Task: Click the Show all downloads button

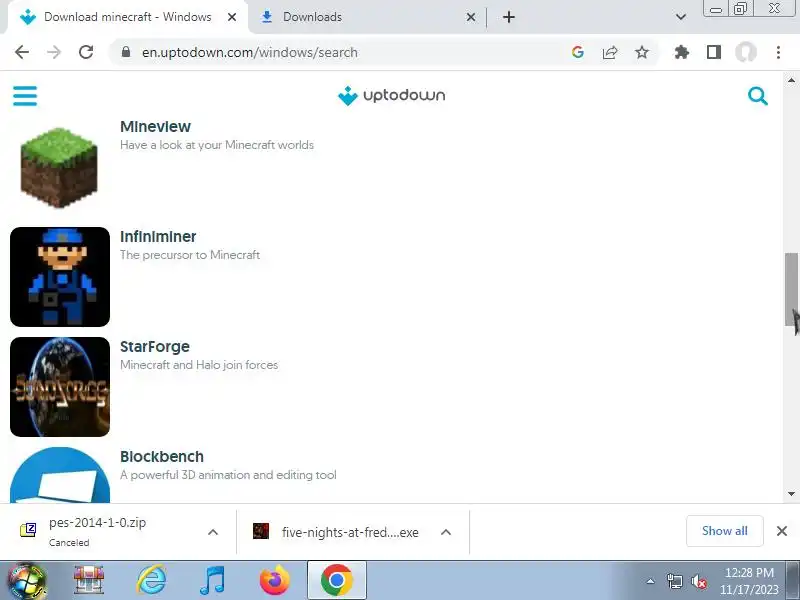Action: pos(724,531)
